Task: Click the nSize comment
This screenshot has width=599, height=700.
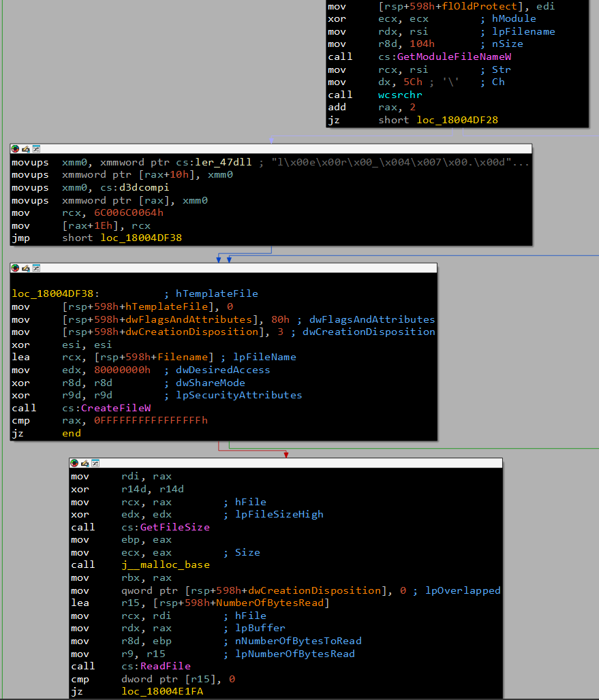Action: click(508, 44)
